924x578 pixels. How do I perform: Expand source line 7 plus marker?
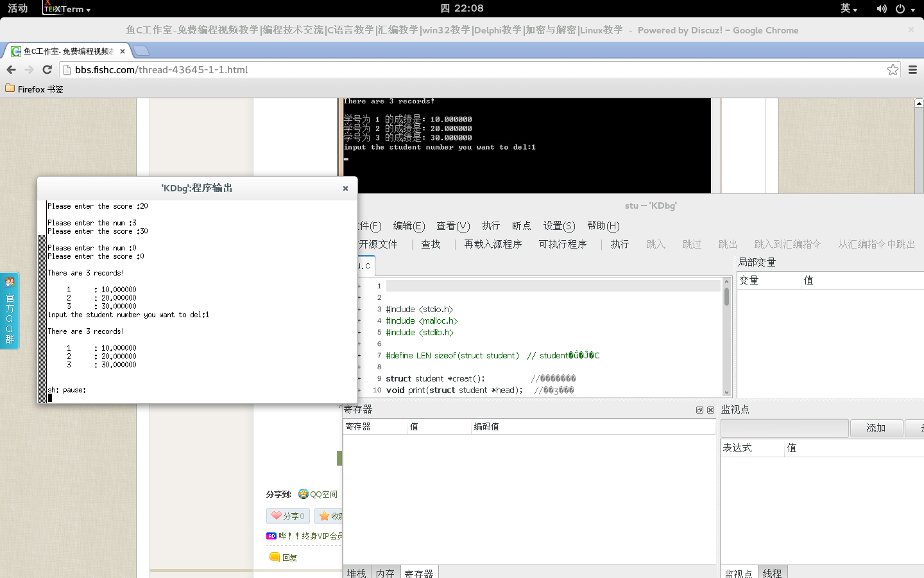pos(359,356)
